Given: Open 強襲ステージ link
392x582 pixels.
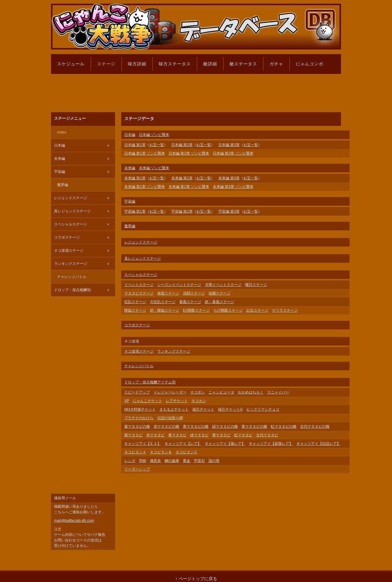Looking at the screenshot, I should [220, 293].
